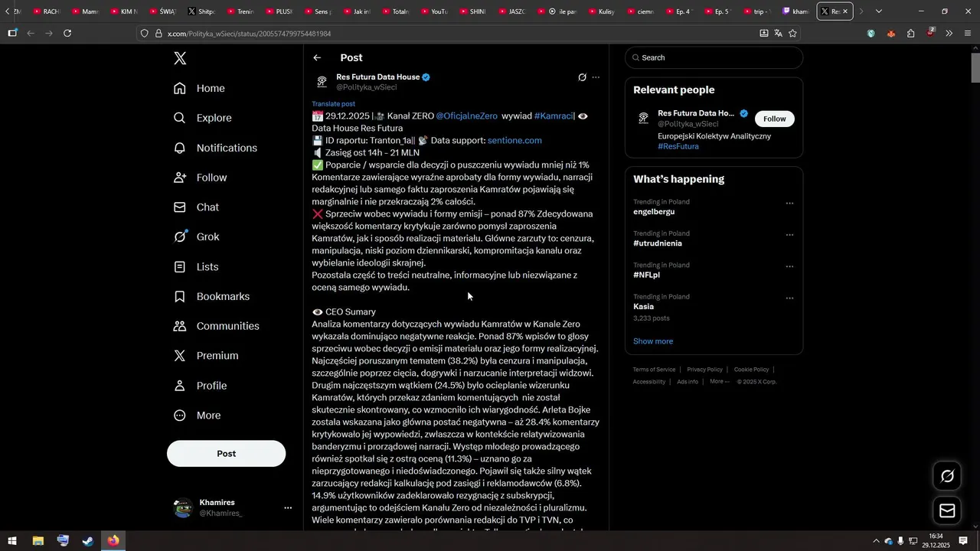Open post options three-dot menu
980x551 pixels.
596,77
